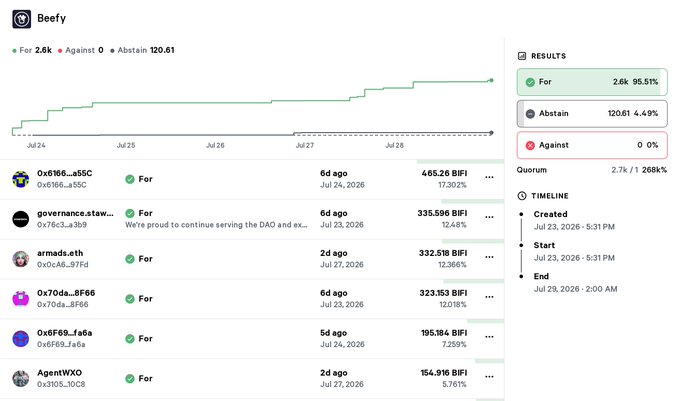Open AgentWXO voter profile name
Screen dimensions: 680x401
point(59,373)
